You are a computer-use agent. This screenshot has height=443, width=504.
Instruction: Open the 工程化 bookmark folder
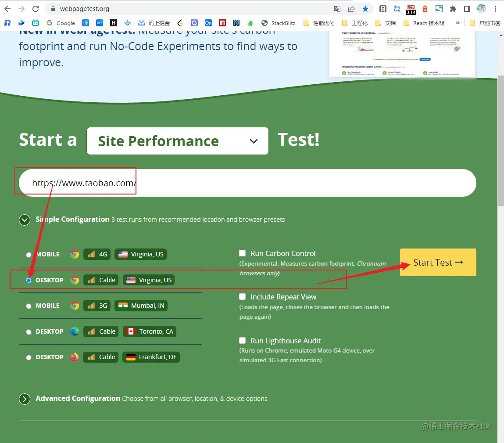pos(355,23)
